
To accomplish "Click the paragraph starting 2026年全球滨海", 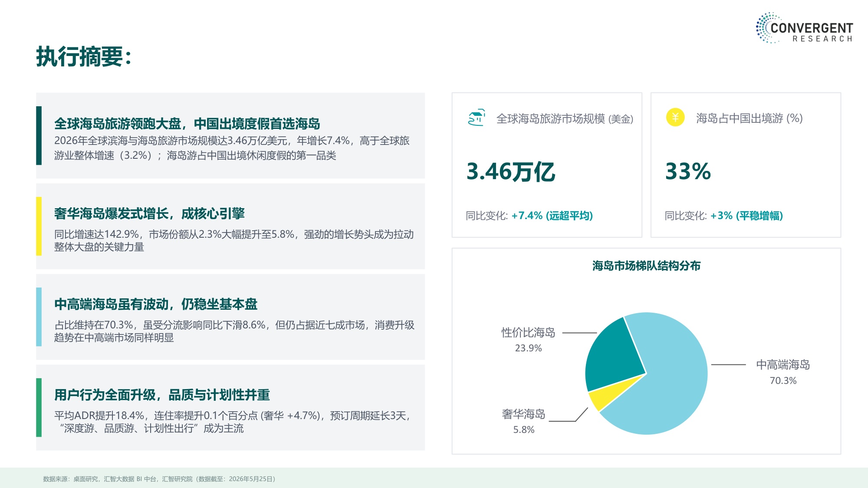I will [x=232, y=148].
